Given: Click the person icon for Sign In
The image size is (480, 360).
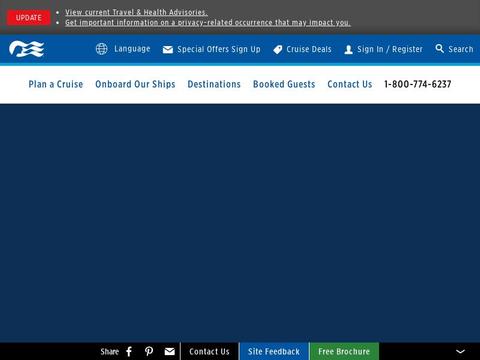Looking at the screenshot, I should pyautogui.click(x=348, y=50).
